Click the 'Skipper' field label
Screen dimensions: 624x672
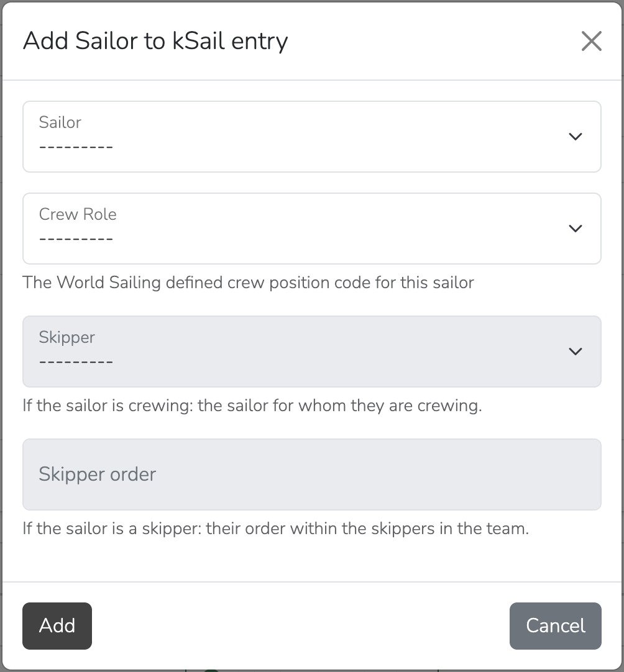67,337
